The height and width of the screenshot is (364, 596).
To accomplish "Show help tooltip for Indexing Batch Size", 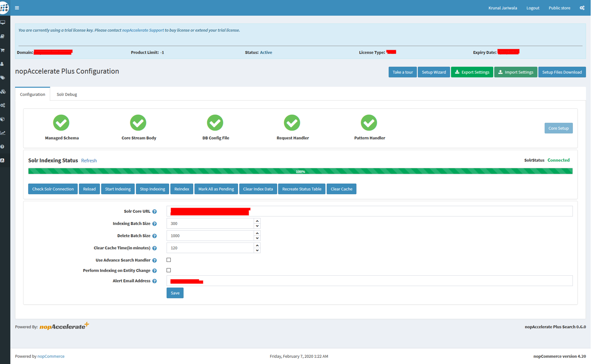I will point(155,224).
